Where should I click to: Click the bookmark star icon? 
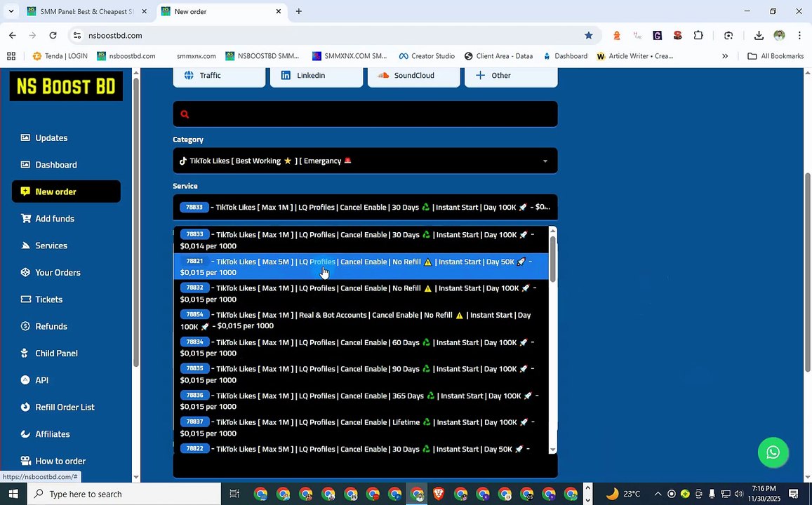pos(588,35)
